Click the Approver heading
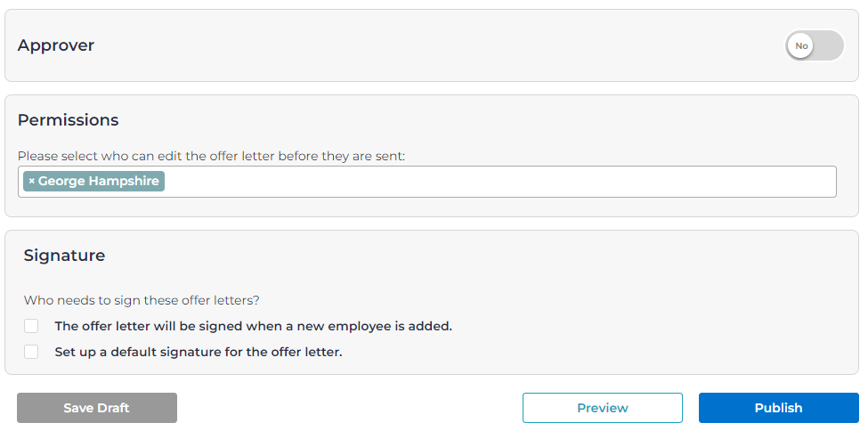 [x=56, y=45]
